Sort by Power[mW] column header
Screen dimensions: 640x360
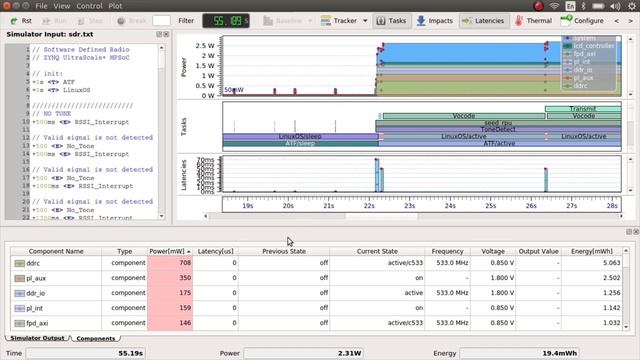pyautogui.click(x=170, y=251)
